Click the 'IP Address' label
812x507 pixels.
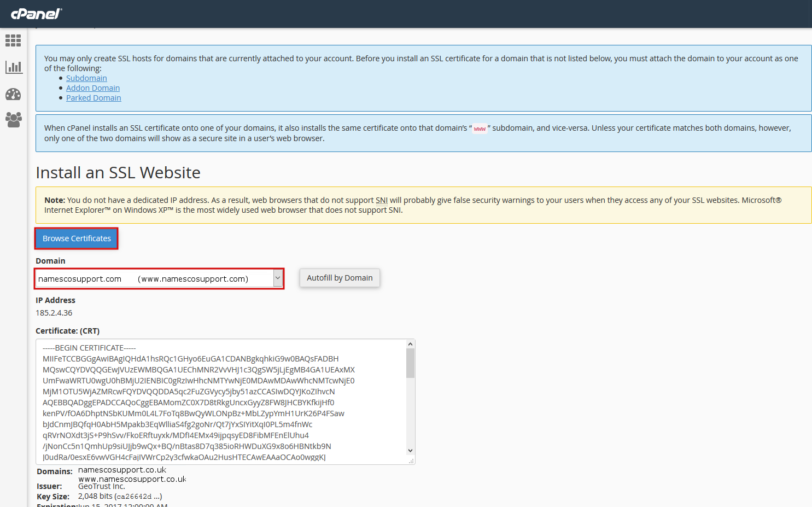tap(55, 300)
